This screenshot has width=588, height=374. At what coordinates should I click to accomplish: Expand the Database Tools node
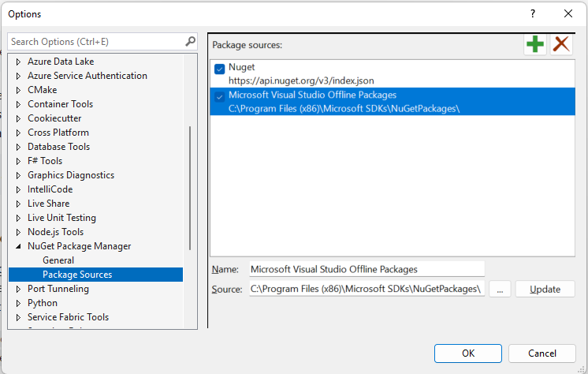click(x=18, y=147)
